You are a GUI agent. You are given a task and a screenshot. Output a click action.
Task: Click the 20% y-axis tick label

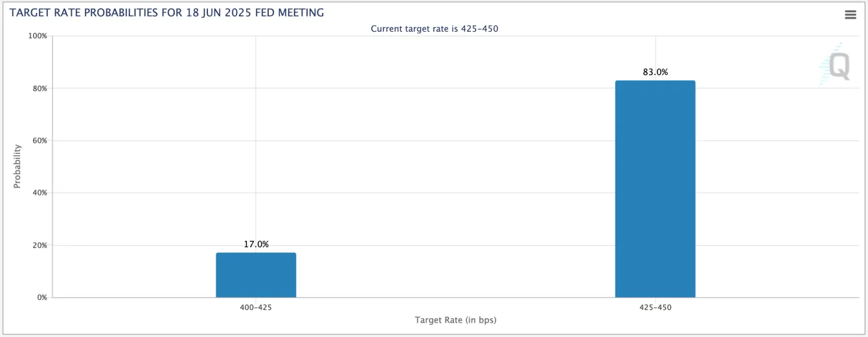click(x=40, y=246)
